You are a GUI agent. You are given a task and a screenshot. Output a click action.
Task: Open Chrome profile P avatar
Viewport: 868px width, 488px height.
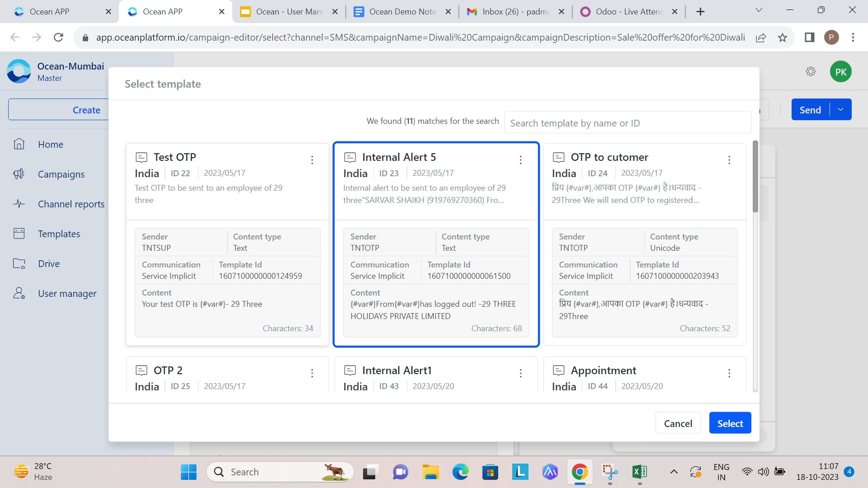pyautogui.click(x=831, y=38)
